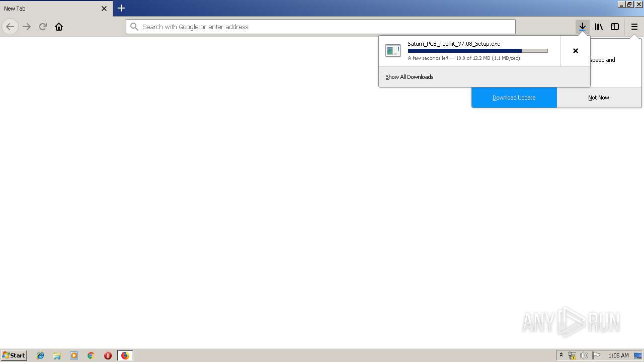Focus the Search with Google address field
Image resolution: width=644 pixels, height=362 pixels.
[320, 27]
